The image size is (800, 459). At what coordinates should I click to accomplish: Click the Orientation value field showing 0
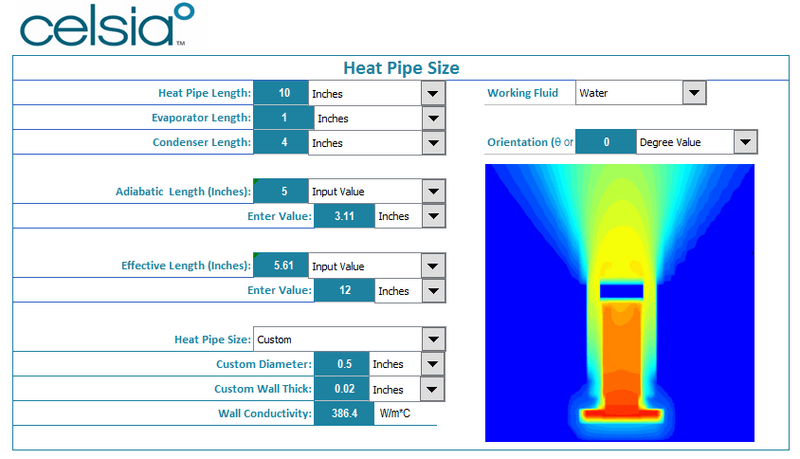point(606,142)
